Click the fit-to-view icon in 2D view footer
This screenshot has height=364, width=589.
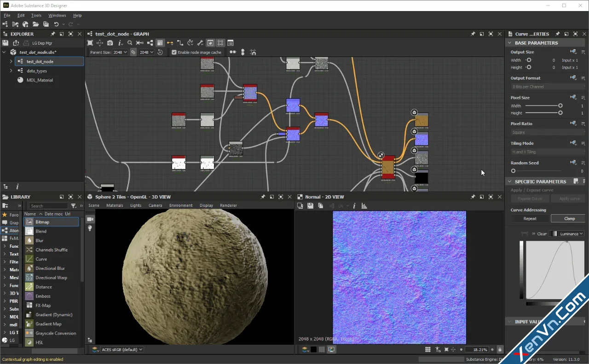pyautogui.click(x=446, y=350)
